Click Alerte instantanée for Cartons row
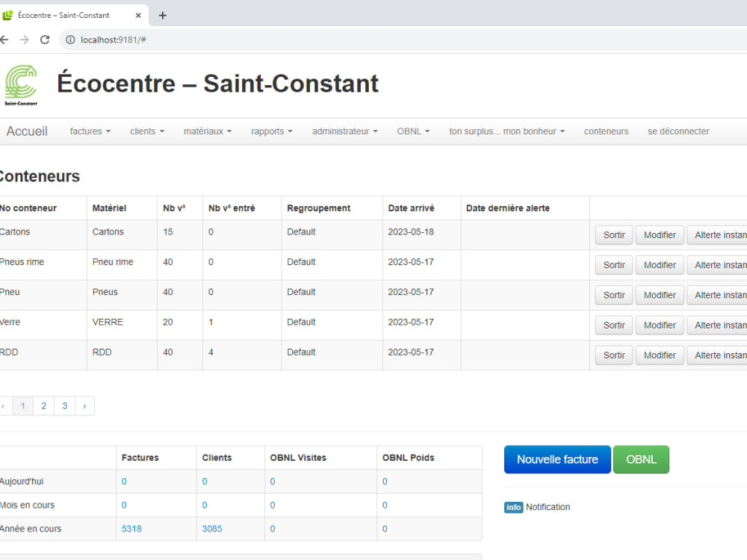Viewport: 747px width, 560px height. tap(717, 234)
